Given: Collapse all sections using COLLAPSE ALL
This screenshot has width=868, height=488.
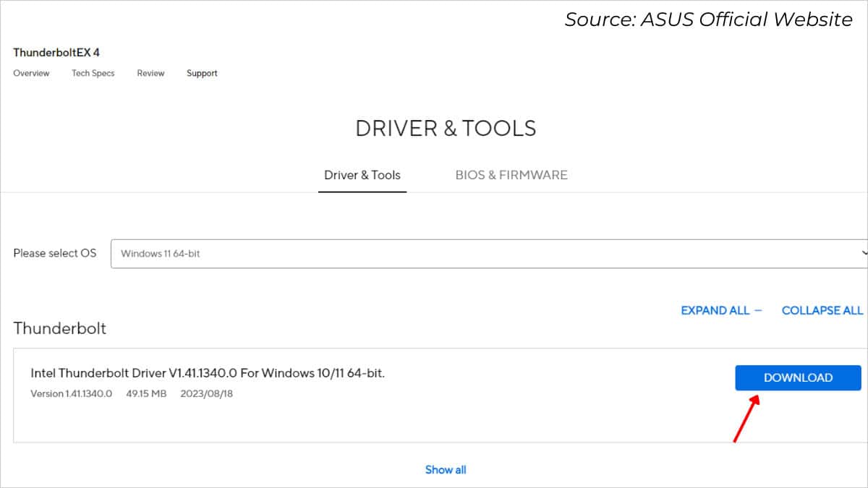Looking at the screenshot, I should click(x=822, y=310).
